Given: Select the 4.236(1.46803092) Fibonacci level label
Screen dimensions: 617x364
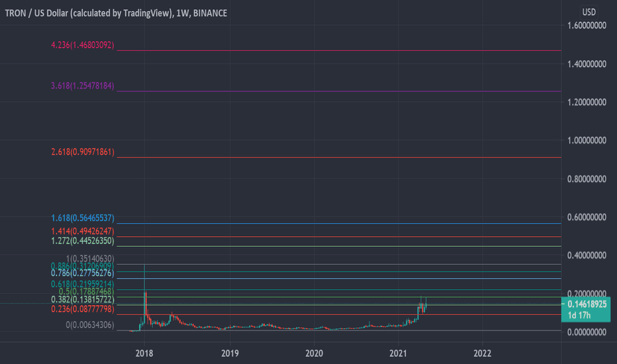Looking at the screenshot, I should click(83, 45).
